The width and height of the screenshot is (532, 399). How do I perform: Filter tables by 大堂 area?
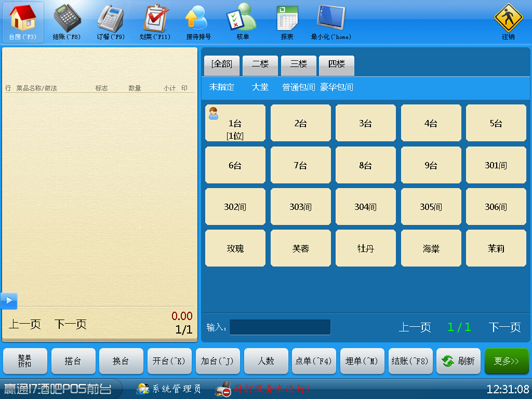(x=260, y=87)
